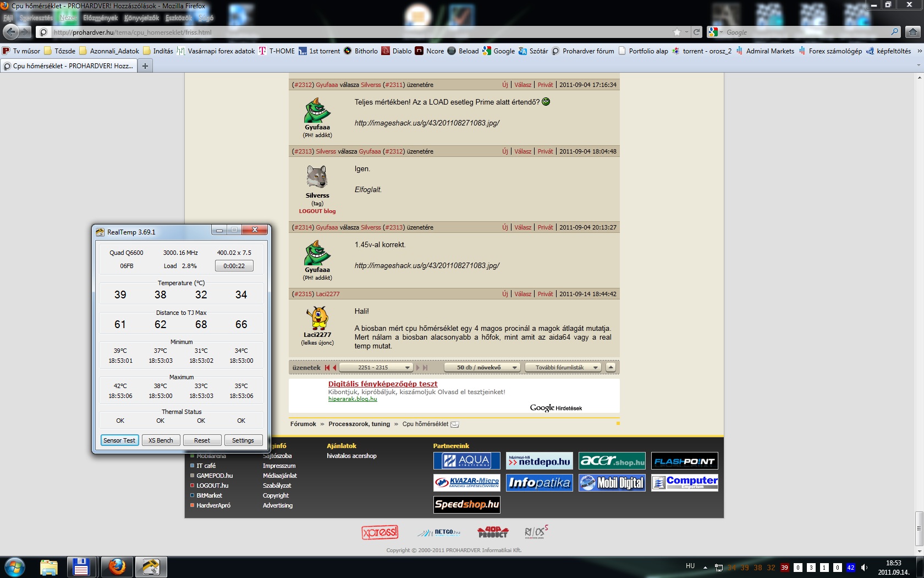Reload the page with the refresh icon

click(x=696, y=32)
